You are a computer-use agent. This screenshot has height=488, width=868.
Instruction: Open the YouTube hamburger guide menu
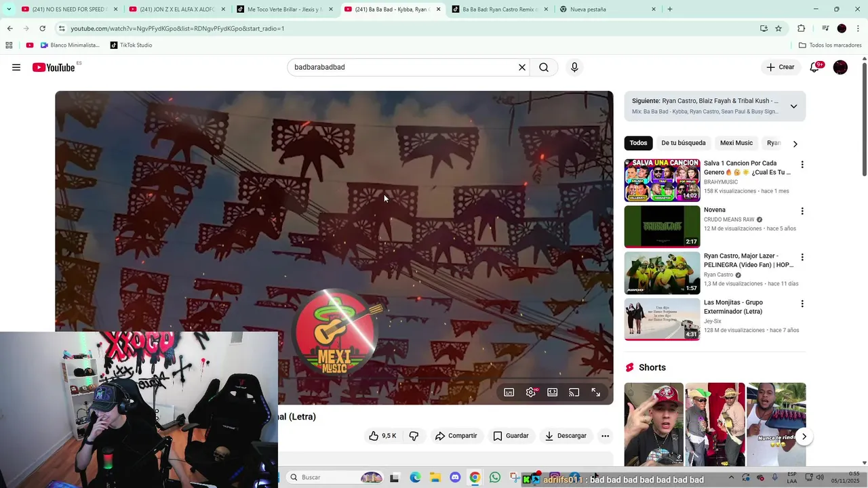(x=16, y=67)
